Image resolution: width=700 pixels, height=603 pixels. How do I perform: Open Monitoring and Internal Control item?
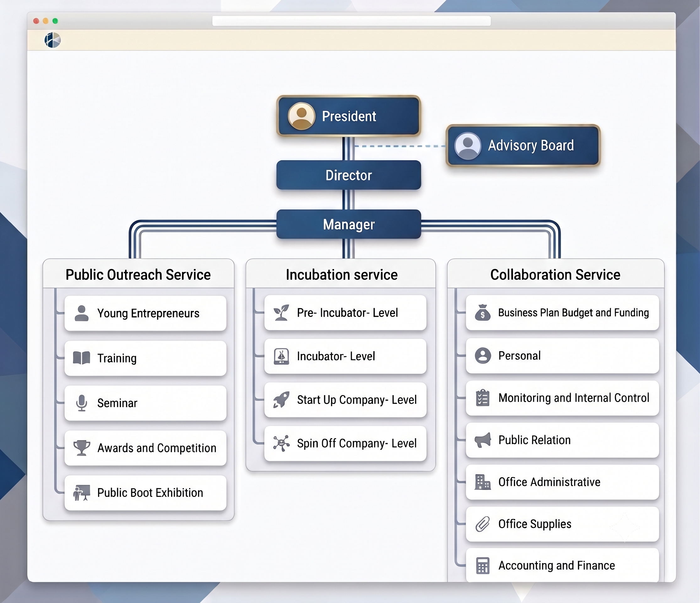(563, 398)
